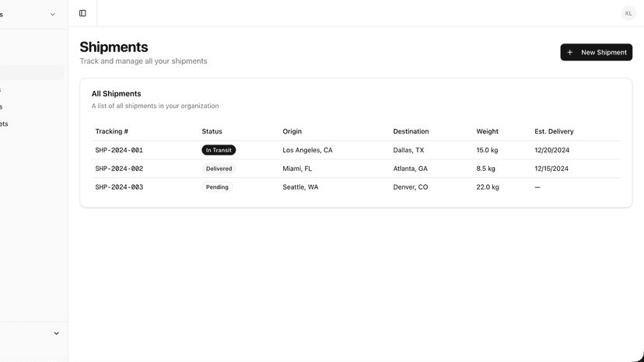Select the Los Angeles, CA origin cell

[308, 150]
